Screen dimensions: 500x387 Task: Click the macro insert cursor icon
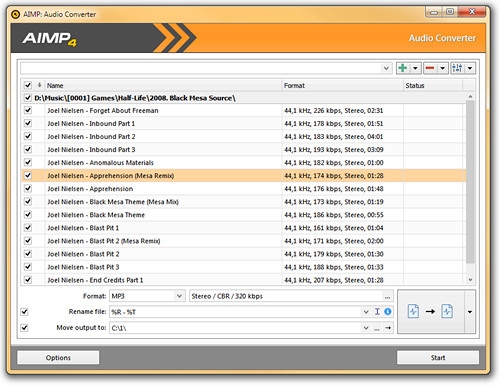pyautogui.click(x=377, y=312)
